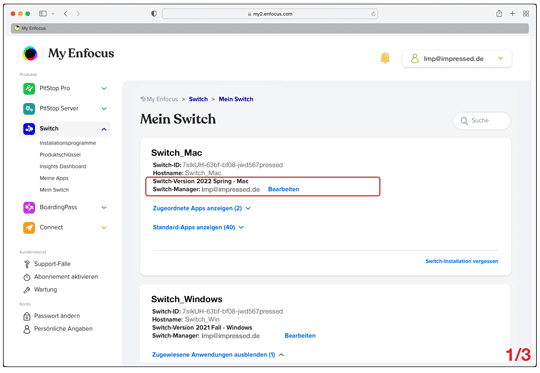This screenshot has width=540, height=373.
Task: Click the BoardingPass product icon
Action: (29, 207)
